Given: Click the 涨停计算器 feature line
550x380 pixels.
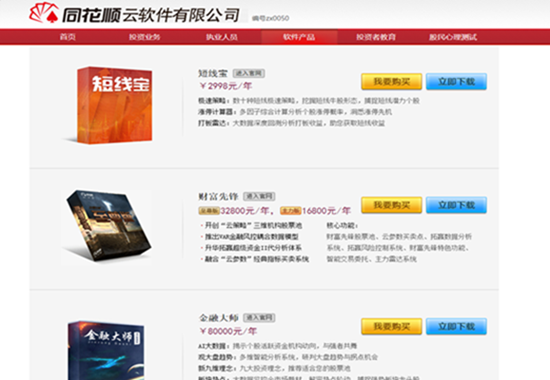Looking at the screenshot, I should pyautogui.click(x=295, y=112).
